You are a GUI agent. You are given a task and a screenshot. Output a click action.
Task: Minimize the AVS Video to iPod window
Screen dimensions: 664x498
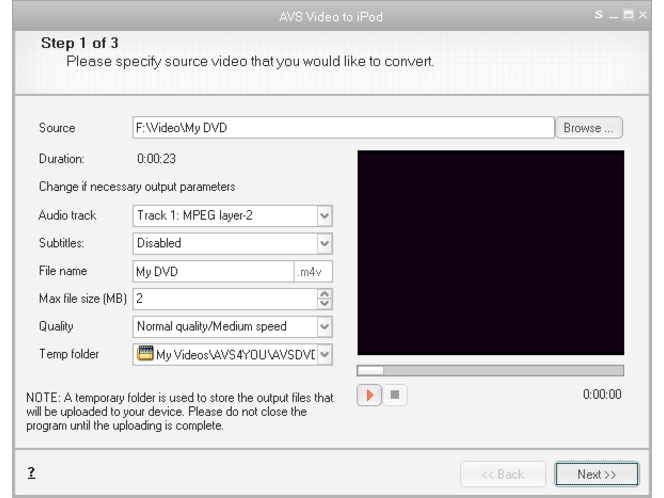point(614,16)
